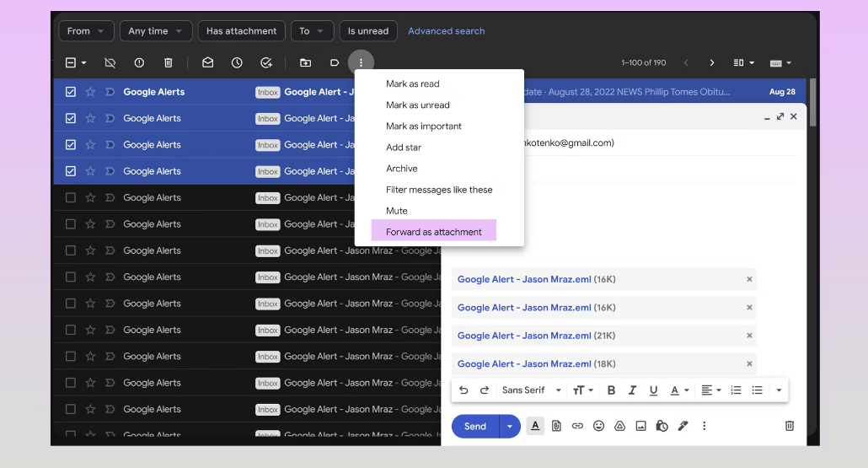
Task: Choose Mute from the more menu
Action: tap(397, 211)
